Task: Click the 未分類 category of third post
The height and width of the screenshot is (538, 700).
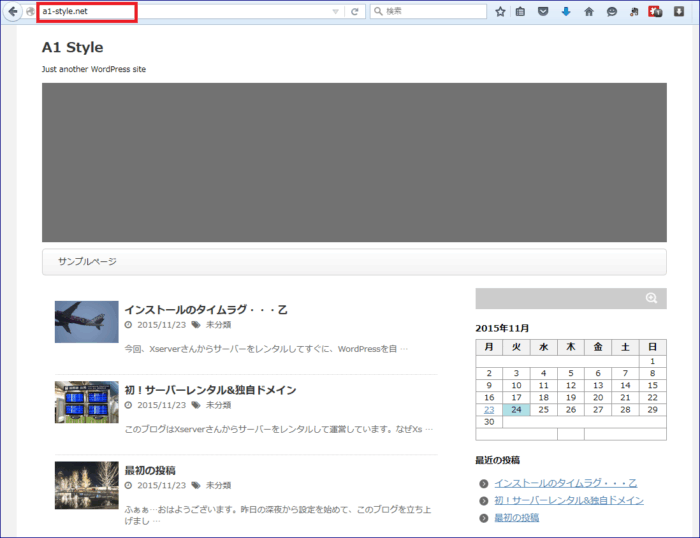Action: click(x=218, y=486)
